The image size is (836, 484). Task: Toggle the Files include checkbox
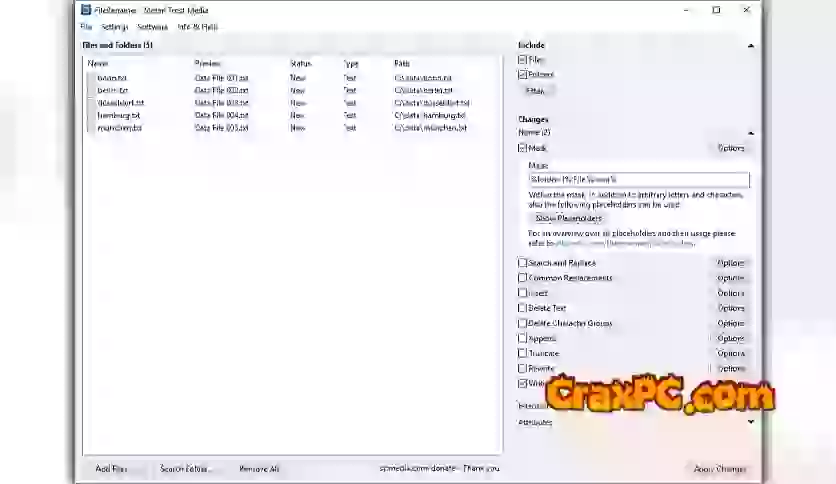(522, 60)
